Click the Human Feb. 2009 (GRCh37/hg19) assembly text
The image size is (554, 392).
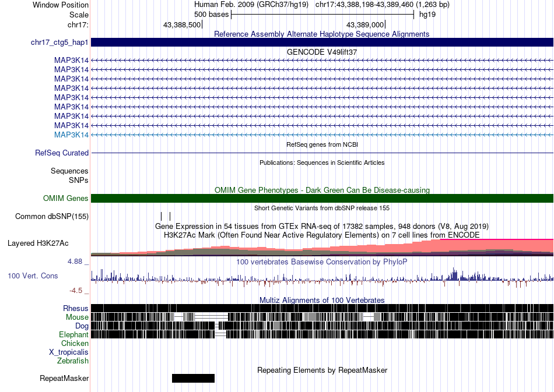pyautogui.click(x=251, y=5)
